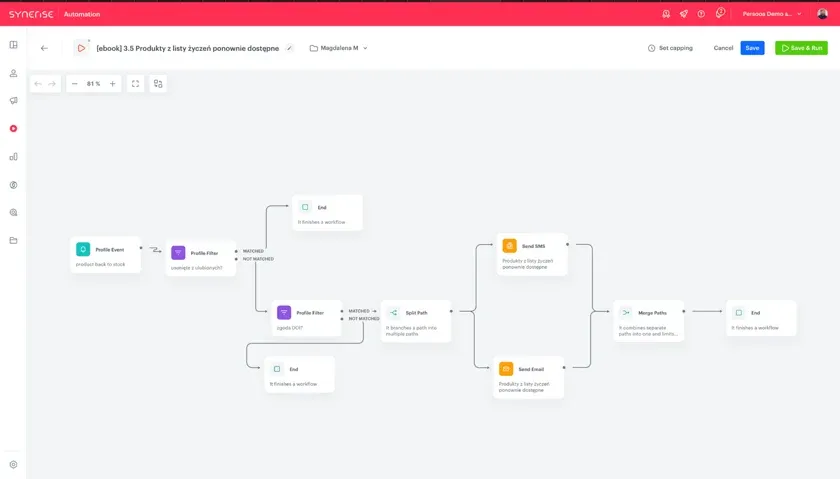Open settings gear at sidebar bottom
Viewport: 840px width, 479px height.
pyautogui.click(x=13, y=465)
